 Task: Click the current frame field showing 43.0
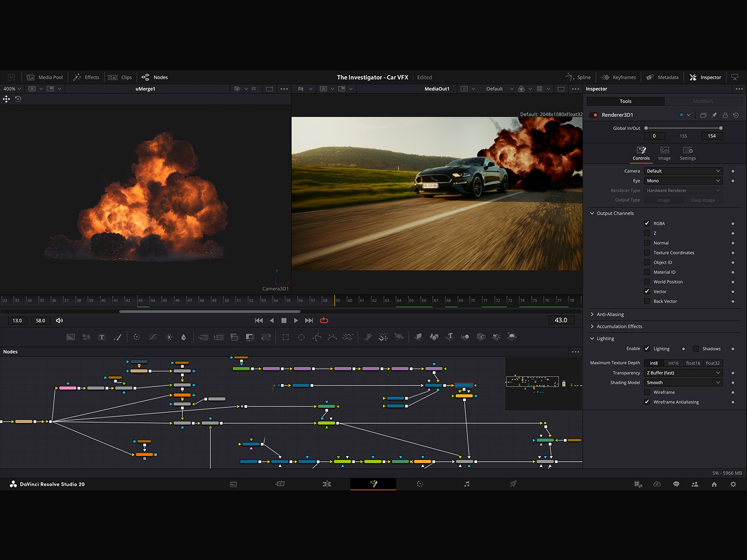(561, 320)
